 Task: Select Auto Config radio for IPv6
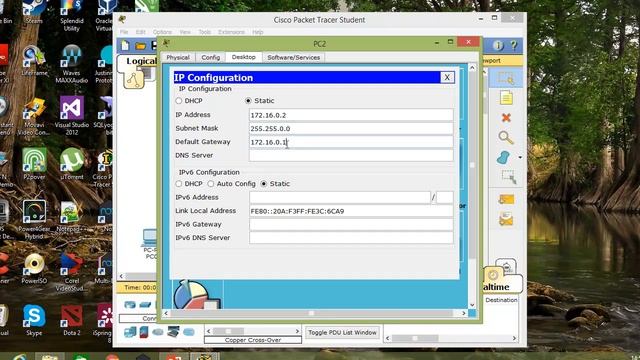pyautogui.click(x=211, y=184)
